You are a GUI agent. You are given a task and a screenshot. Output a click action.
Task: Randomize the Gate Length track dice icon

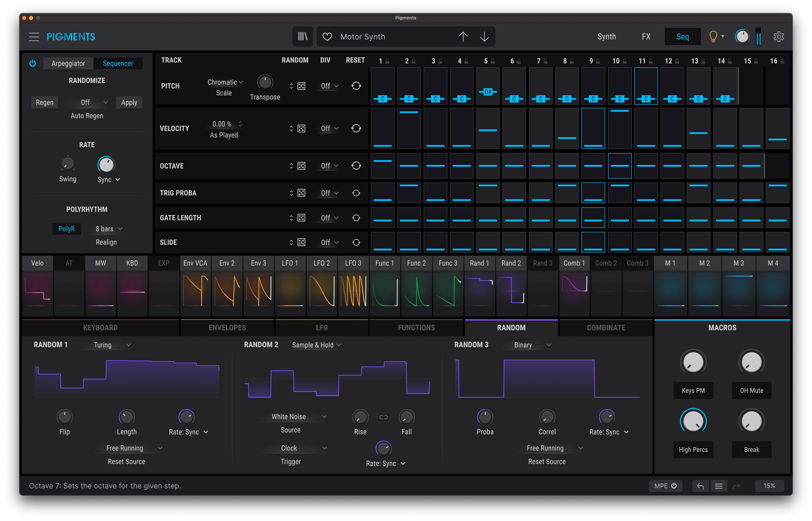click(301, 218)
